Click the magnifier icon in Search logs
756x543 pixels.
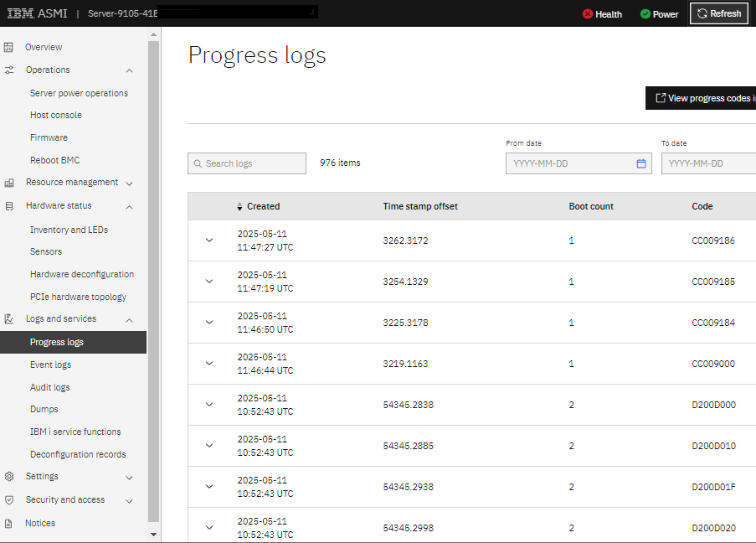pyautogui.click(x=198, y=163)
